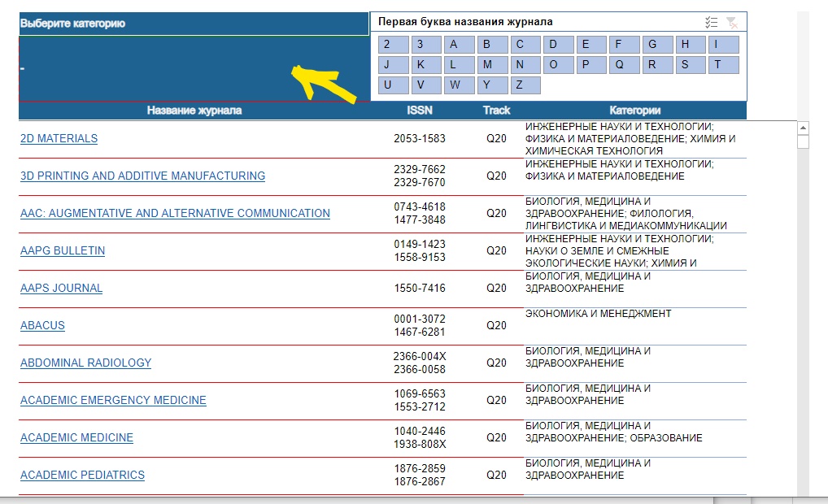Filter list to letter Y
828x504 pixels.
(x=492, y=85)
